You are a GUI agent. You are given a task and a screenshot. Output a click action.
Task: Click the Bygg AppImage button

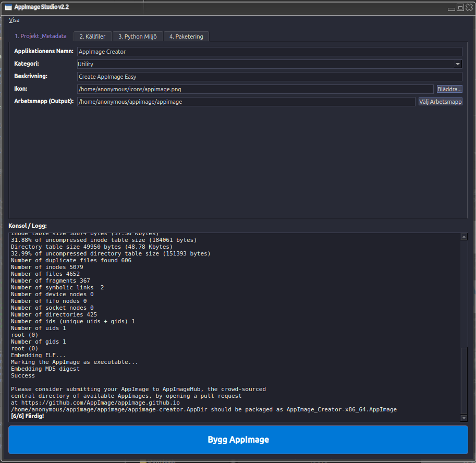click(238, 440)
